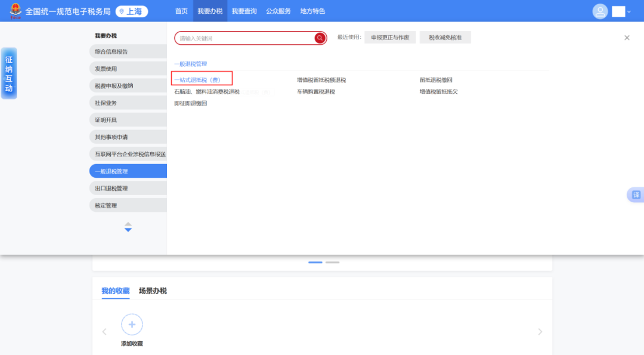Click the red search magnifier icon
This screenshot has width=644, height=355.
pos(320,37)
